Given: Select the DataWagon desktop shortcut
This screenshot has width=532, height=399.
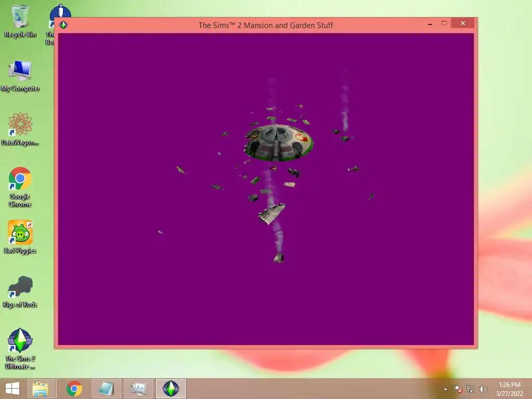Looking at the screenshot, I should [x=20, y=129].
